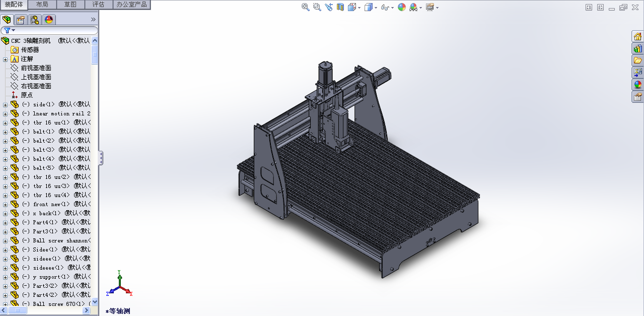
Task: Switch to the ConfigurationManager tab
Action: (35, 20)
